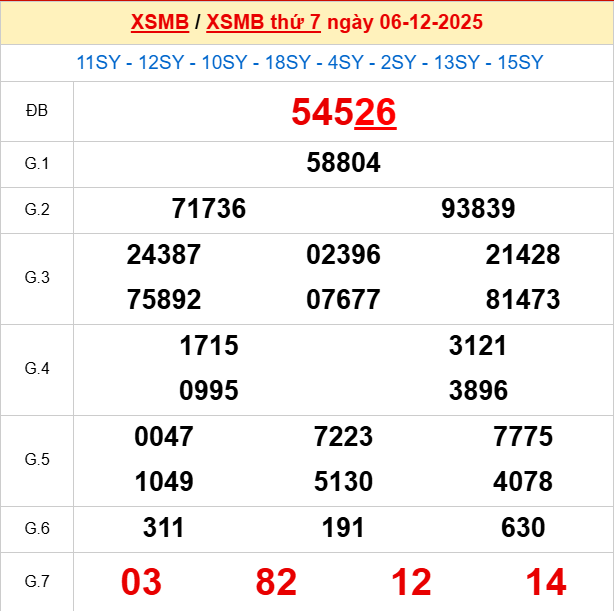
Task: Select the ticket codes row starting 11SY
Action: click(309, 62)
